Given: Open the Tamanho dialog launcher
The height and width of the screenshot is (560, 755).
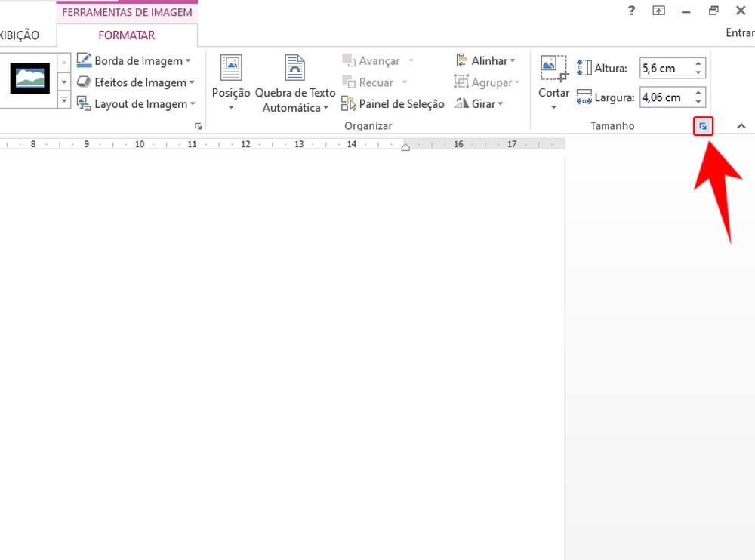Looking at the screenshot, I should (x=703, y=127).
